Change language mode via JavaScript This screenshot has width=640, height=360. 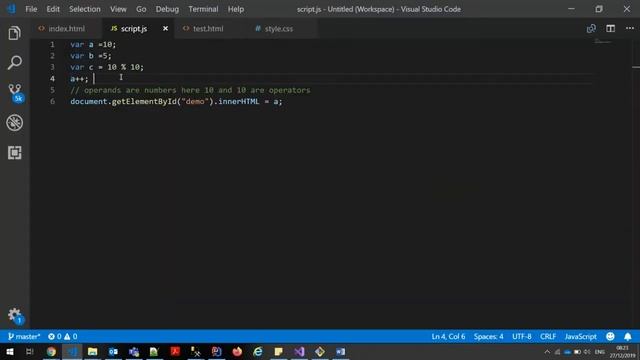point(580,336)
